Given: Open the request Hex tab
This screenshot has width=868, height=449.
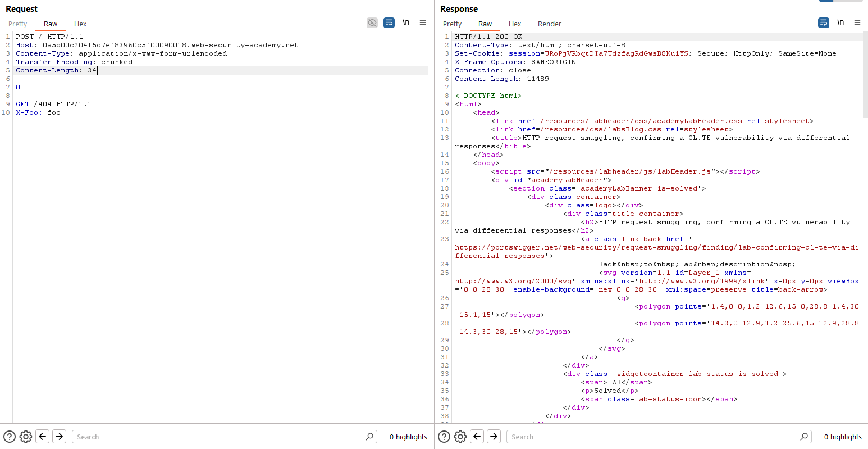Looking at the screenshot, I should coord(80,24).
